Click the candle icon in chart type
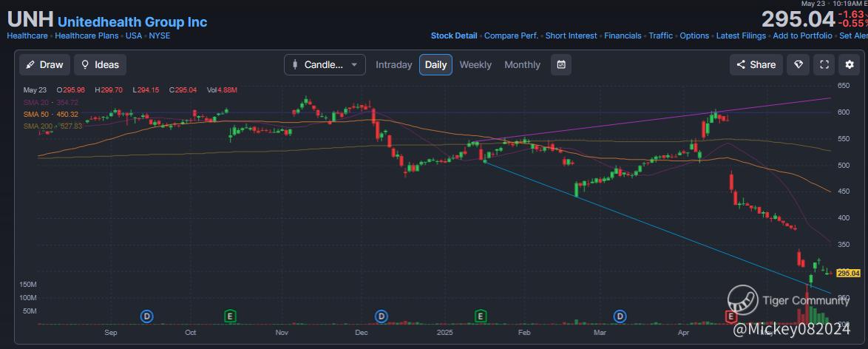 tap(295, 65)
